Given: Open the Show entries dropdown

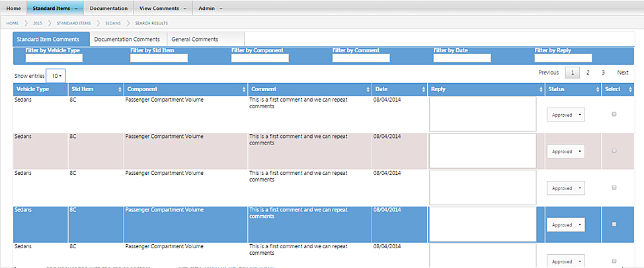Looking at the screenshot, I should 56,76.
